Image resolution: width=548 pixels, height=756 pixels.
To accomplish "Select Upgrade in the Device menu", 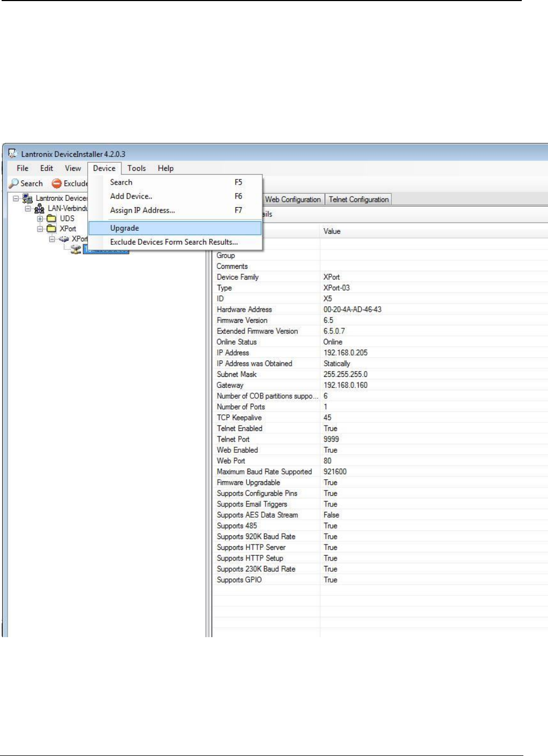I will tap(175, 228).
